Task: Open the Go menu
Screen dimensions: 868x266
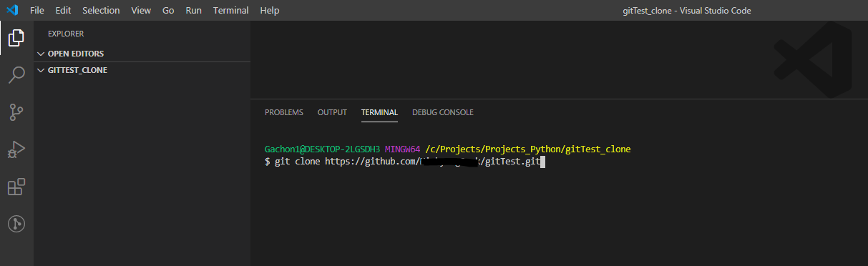Action: (168, 11)
